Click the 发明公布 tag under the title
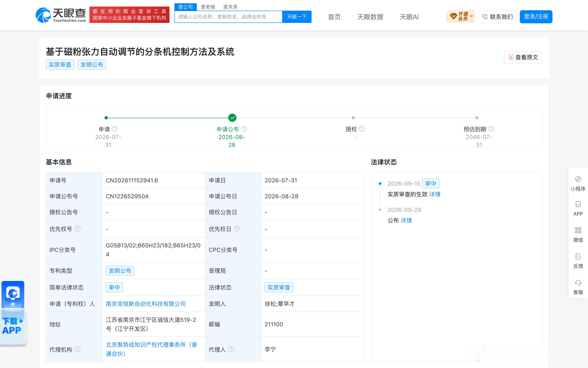588x368 pixels. coord(92,64)
